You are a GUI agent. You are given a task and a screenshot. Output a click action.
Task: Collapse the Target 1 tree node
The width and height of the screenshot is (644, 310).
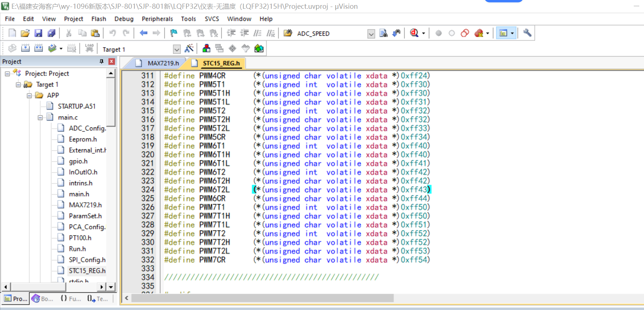point(18,85)
